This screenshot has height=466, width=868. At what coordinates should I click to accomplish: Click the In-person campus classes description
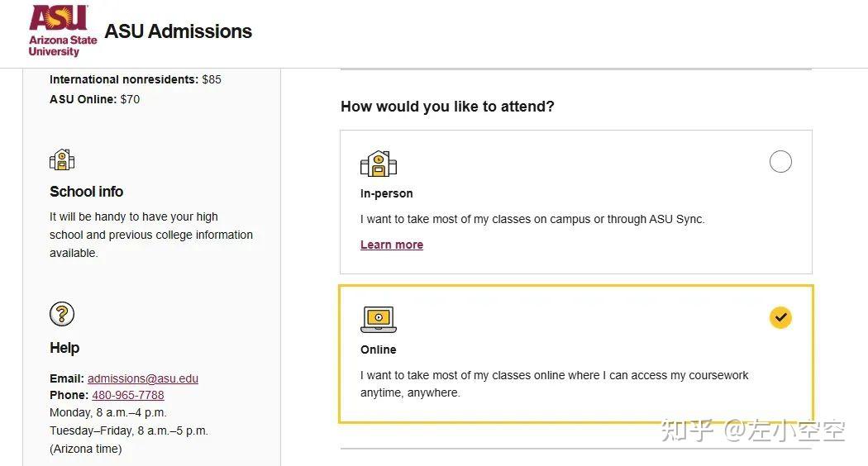[532, 220]
